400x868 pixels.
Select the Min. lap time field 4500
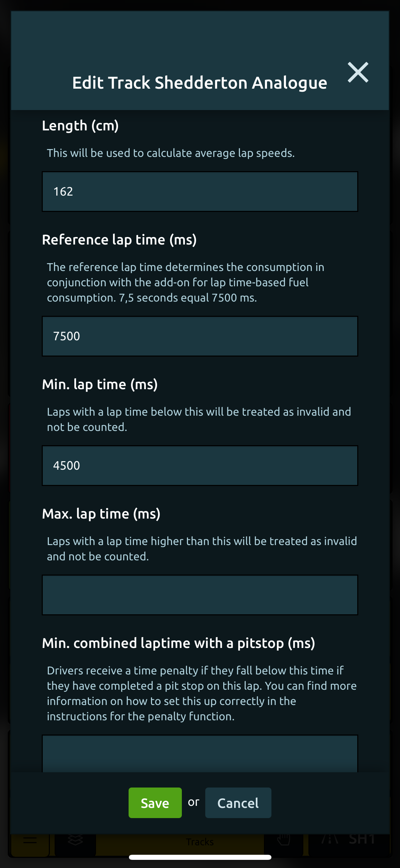point(200,466)
